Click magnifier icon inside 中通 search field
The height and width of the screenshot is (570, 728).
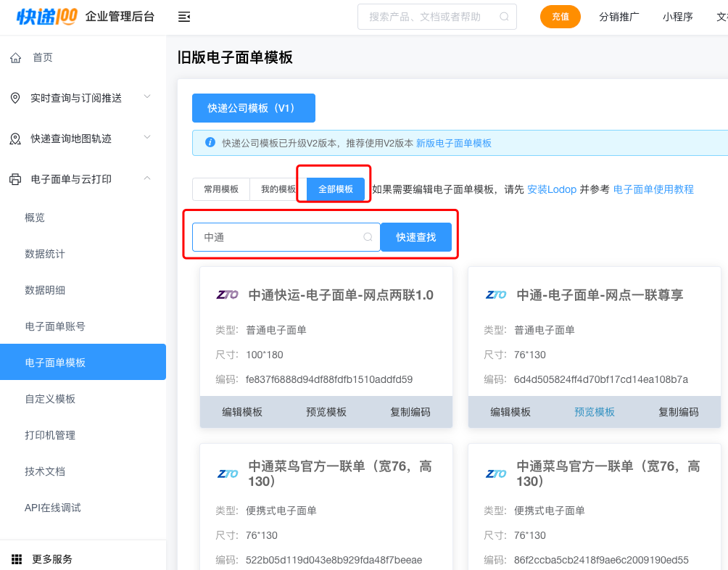pyautogui.click(x=368, y=237)
